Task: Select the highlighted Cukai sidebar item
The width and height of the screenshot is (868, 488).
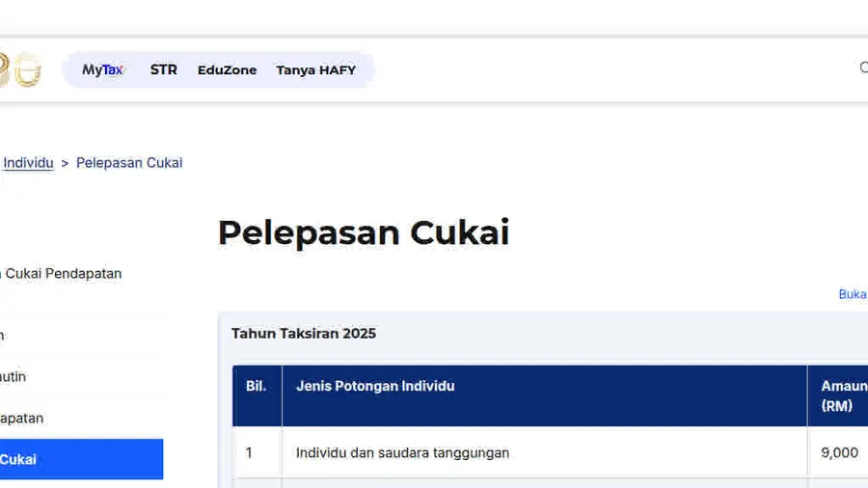Action: tap(81, 459)
